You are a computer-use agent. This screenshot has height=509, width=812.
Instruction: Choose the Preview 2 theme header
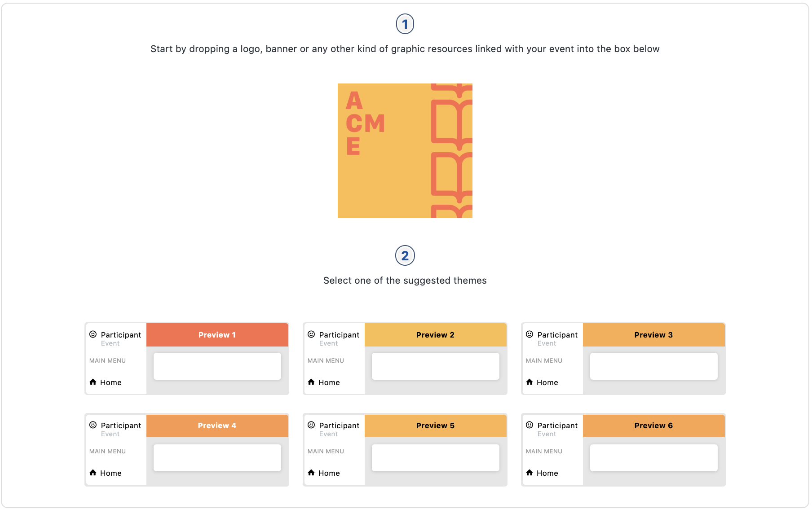[435, 334]
